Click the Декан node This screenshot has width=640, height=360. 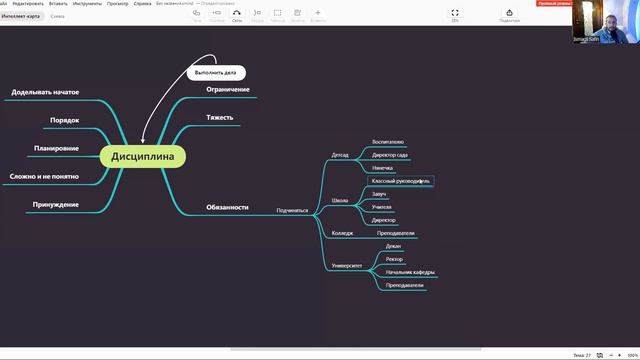pos(393,247)
